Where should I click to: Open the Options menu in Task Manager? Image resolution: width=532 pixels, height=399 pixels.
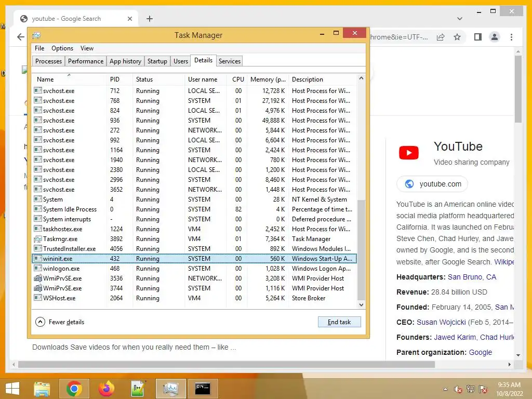click(x=62, y=48)
